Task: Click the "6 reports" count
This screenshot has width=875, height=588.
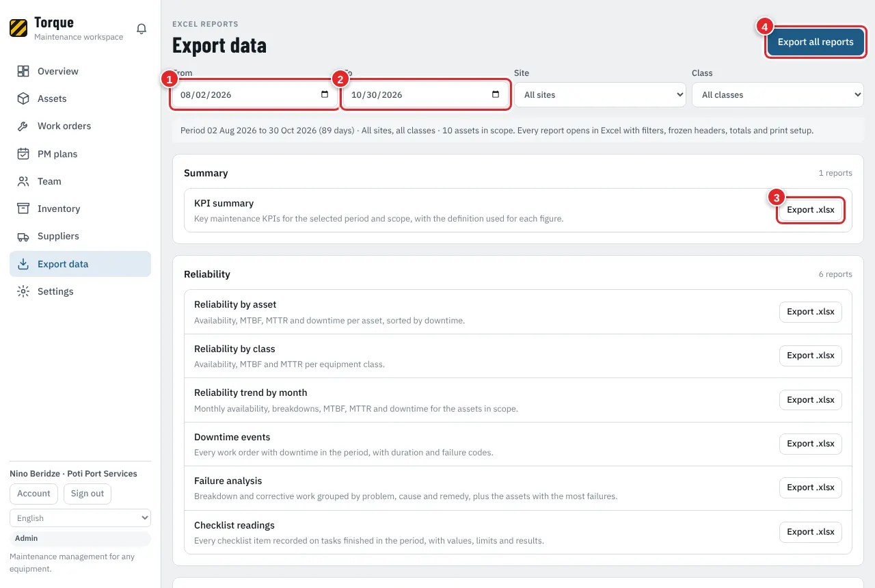Action: click(x=835, y=274)
